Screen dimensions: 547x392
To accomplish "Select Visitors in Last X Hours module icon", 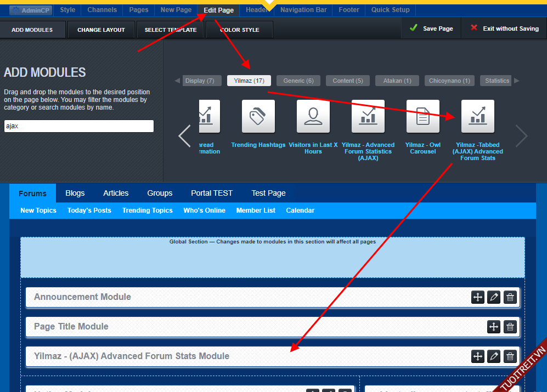I will [313, 116].
